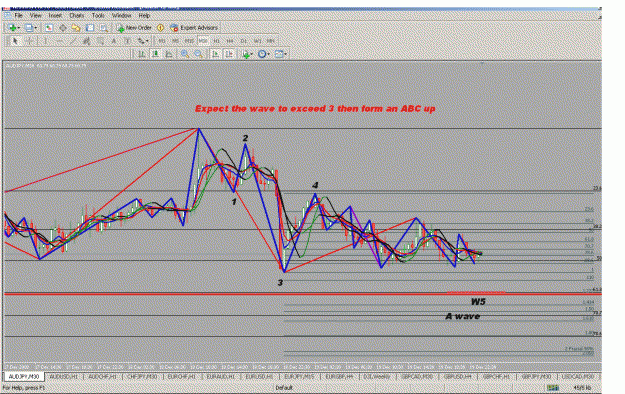625x394 pixels.
Task: Switch chart to M5 timeframe
Action: pos(175,41)
